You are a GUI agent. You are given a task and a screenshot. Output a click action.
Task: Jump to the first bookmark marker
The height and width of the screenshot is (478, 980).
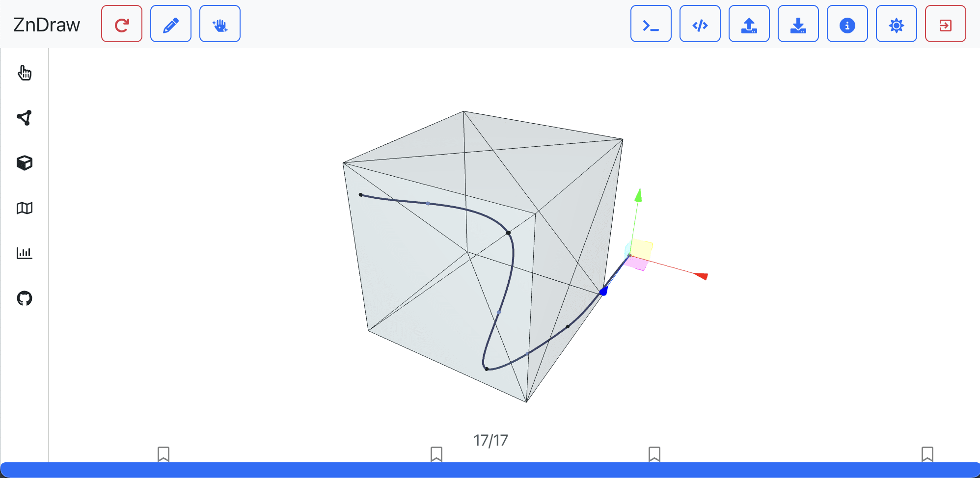[x=164, y=454]
